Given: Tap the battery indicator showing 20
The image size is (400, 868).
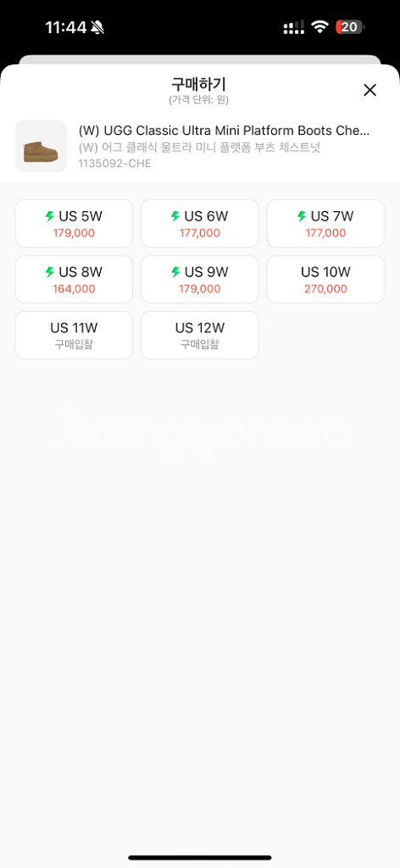Looking at the screenshot, I should (x=350, y=27).
